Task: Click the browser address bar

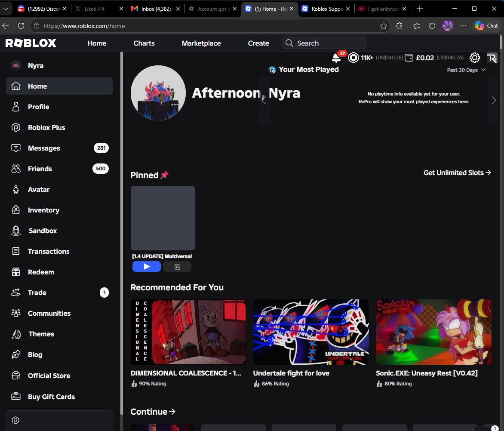Action: (x=209, y=26)
